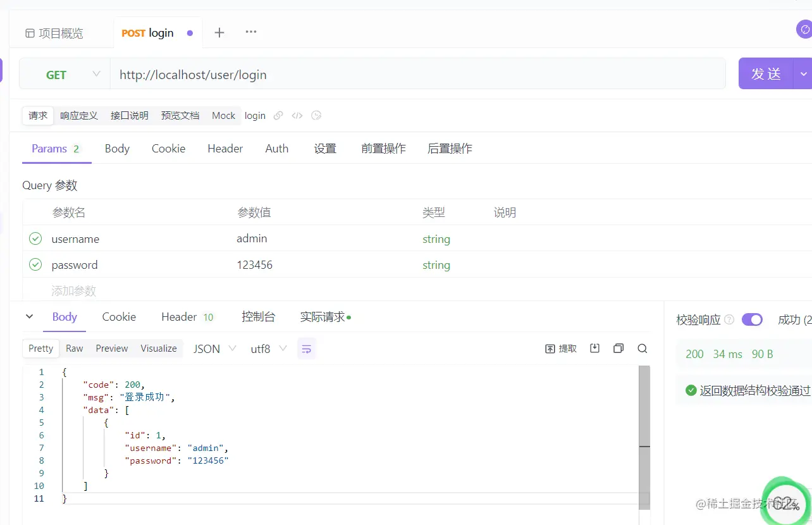Image resolution: width=812 pixels, height=525 pixels.
Task: Click the 90 B response size
Action: click(x=762, y=354)
